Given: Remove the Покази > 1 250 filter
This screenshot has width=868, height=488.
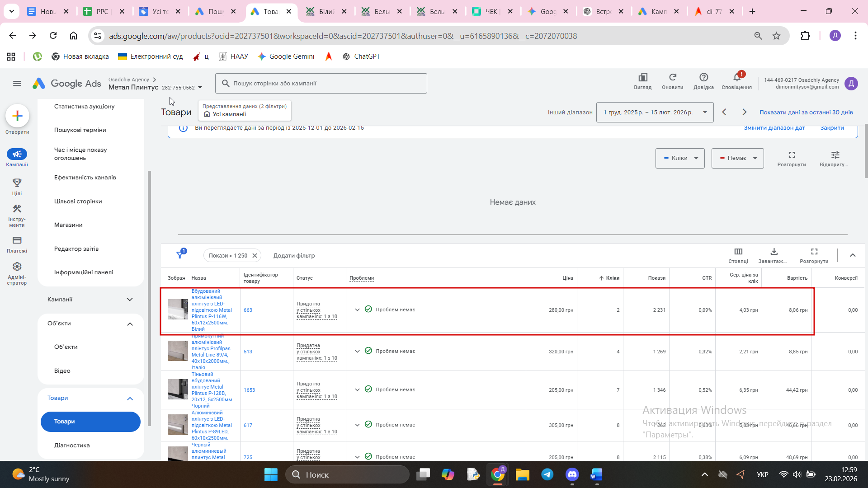Looking at the screenshot, I should click(255, 256).
